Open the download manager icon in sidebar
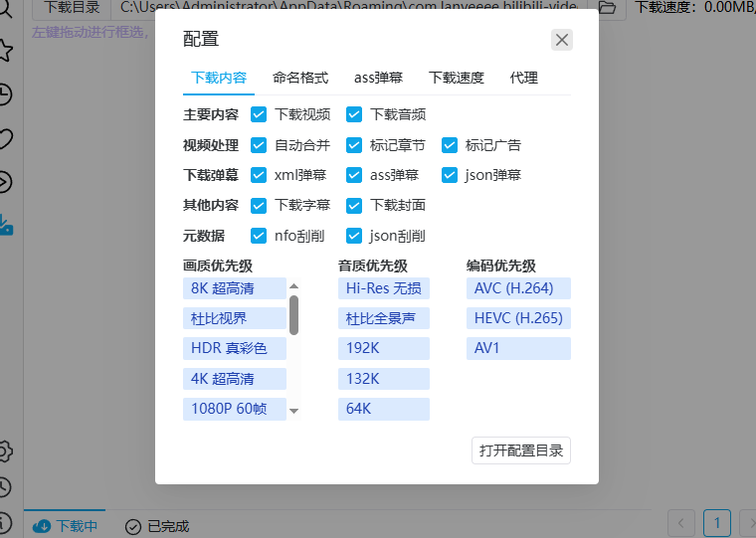 point(5,226)
